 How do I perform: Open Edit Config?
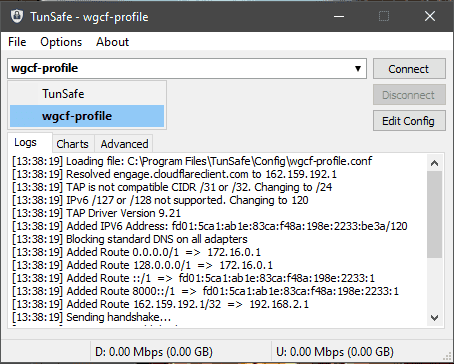coord(409,121)
